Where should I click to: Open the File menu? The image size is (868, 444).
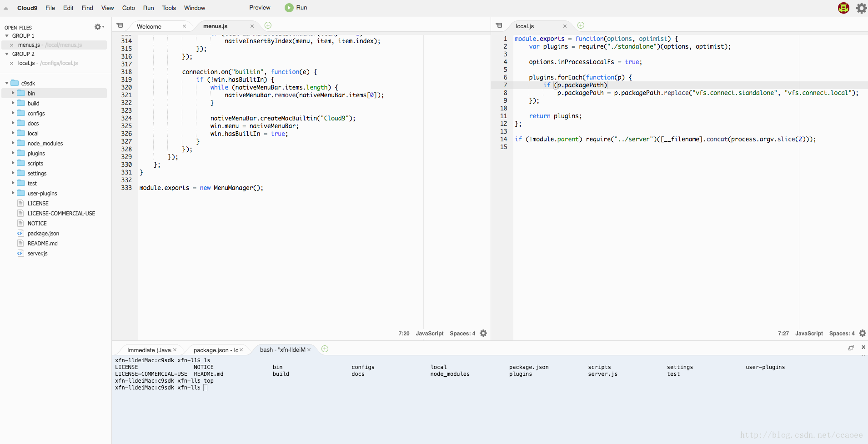[50, 8]
